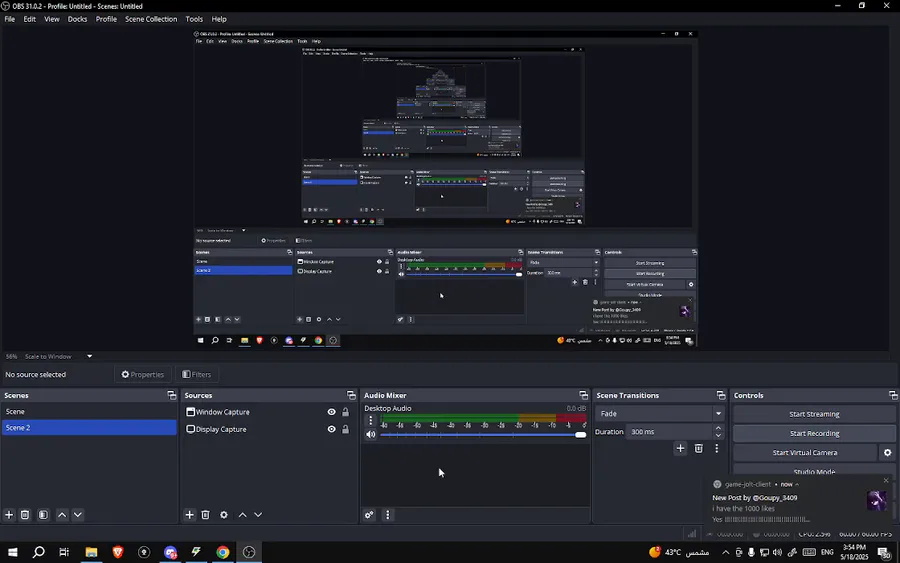Open the preview scaling dropdown arrow
The width and height of the screenshot is (900, 563).
(x=90, y=356)
